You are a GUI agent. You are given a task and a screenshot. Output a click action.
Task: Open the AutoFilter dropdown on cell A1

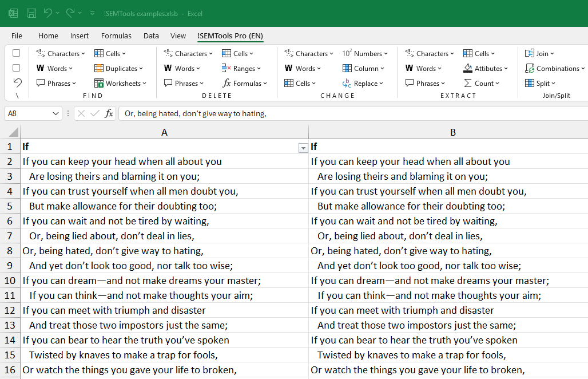pos(303,148)
